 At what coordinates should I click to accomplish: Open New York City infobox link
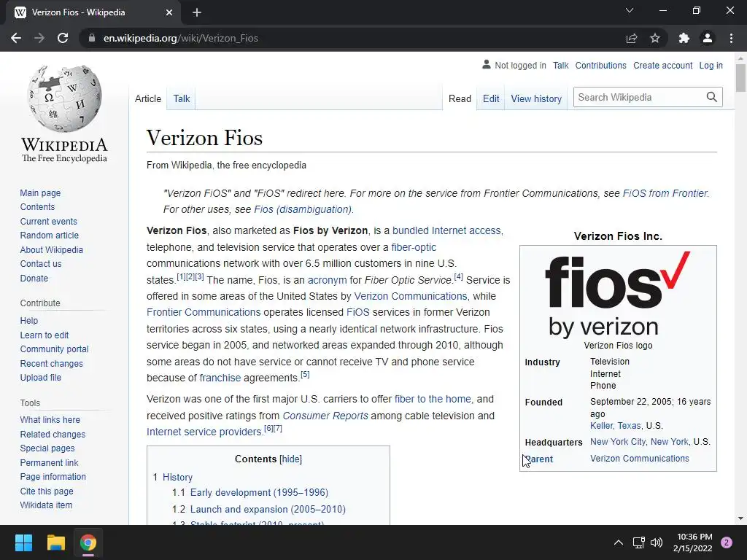tap(618, 442)
